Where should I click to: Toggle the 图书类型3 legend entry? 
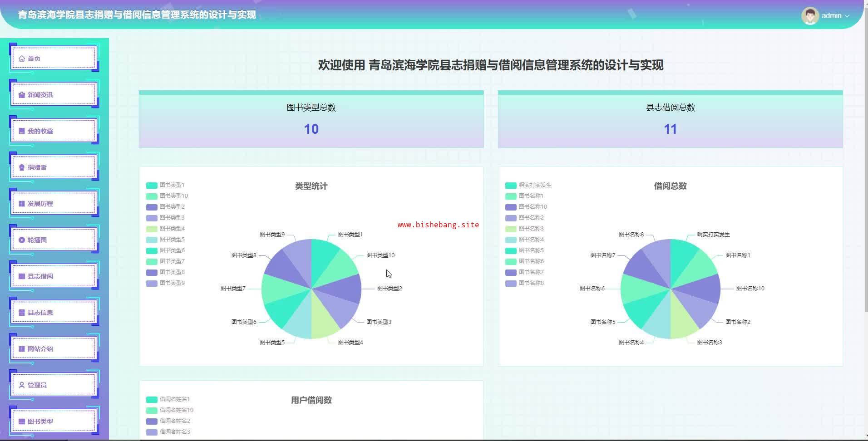pyautogui.click(x=165, y=218)
